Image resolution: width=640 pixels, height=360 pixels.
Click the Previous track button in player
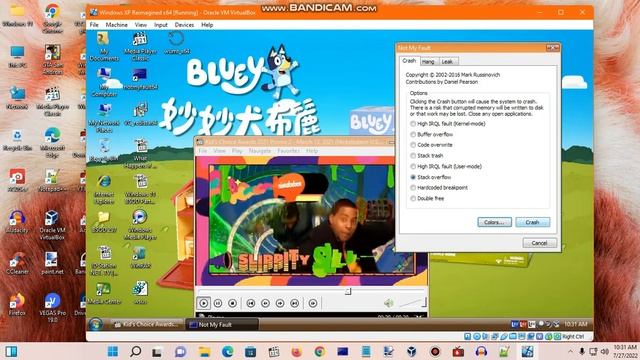click(x=251, y=303)
